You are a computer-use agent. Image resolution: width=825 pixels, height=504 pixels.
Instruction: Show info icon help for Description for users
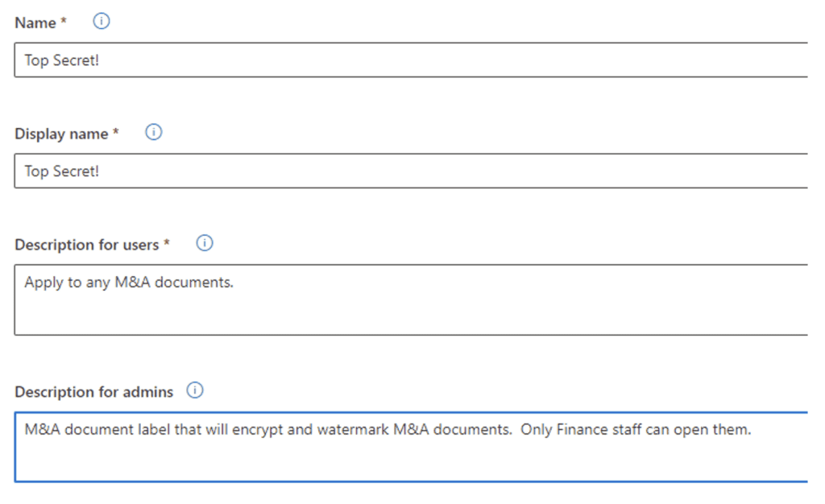[205, 243]
